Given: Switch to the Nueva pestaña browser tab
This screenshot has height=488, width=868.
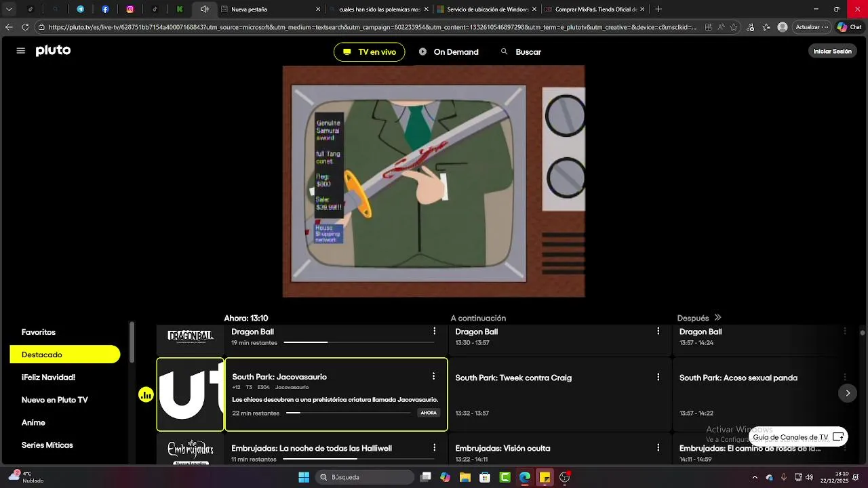Looking at the screenshot, I should click(x=270, y=9).
